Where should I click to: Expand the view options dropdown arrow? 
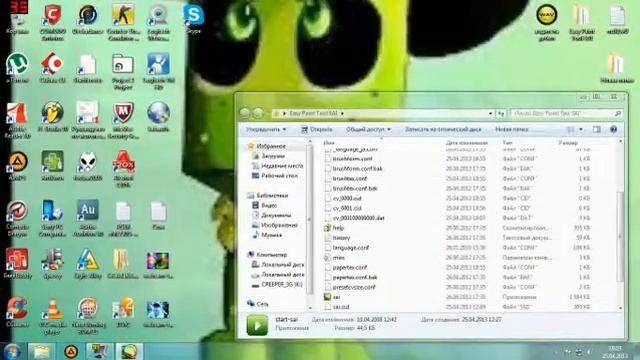(581, 129)
